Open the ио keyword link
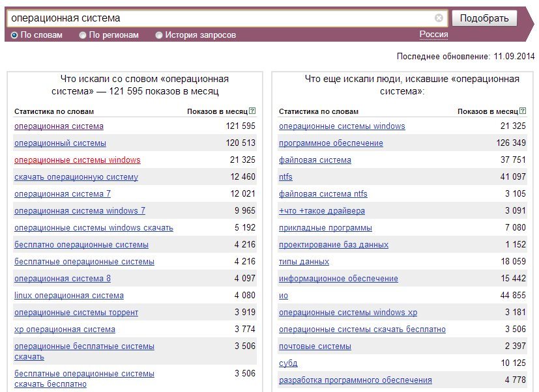Viewport: 539px width, 392px height. 284,296
